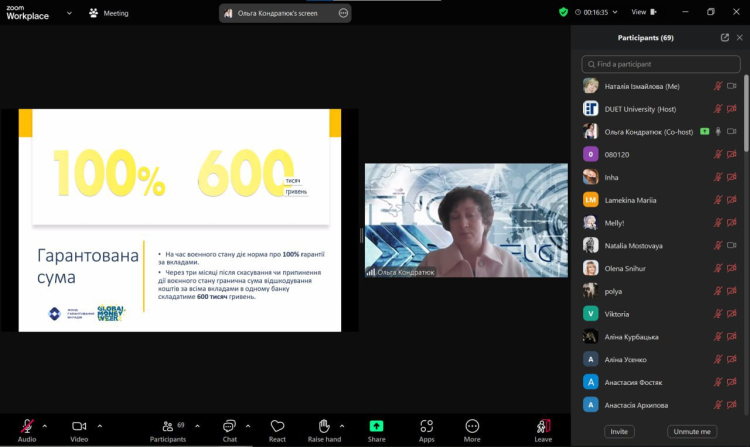Viewport: 750px width, 447px height.
Task: Click the Unmute me button
Action: click(x=692, y=431)
